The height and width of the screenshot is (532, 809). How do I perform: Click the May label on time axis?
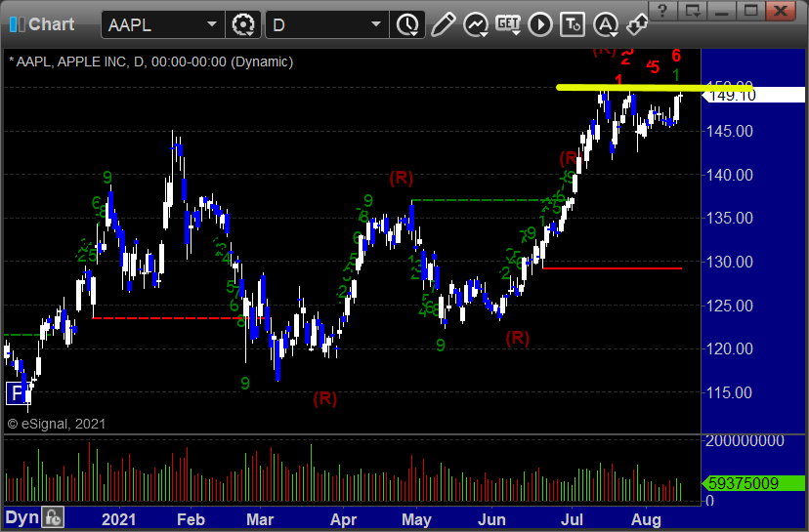click(x=416, y=519)
